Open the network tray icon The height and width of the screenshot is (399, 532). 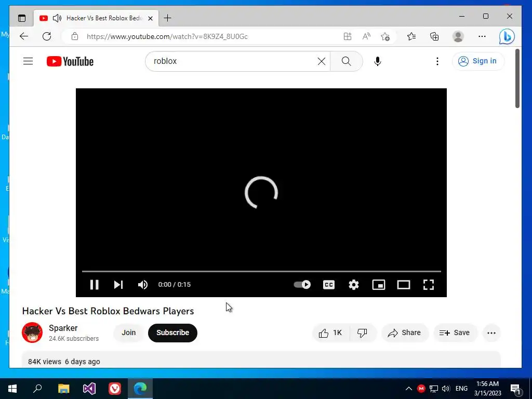click(x=434, y=389)
